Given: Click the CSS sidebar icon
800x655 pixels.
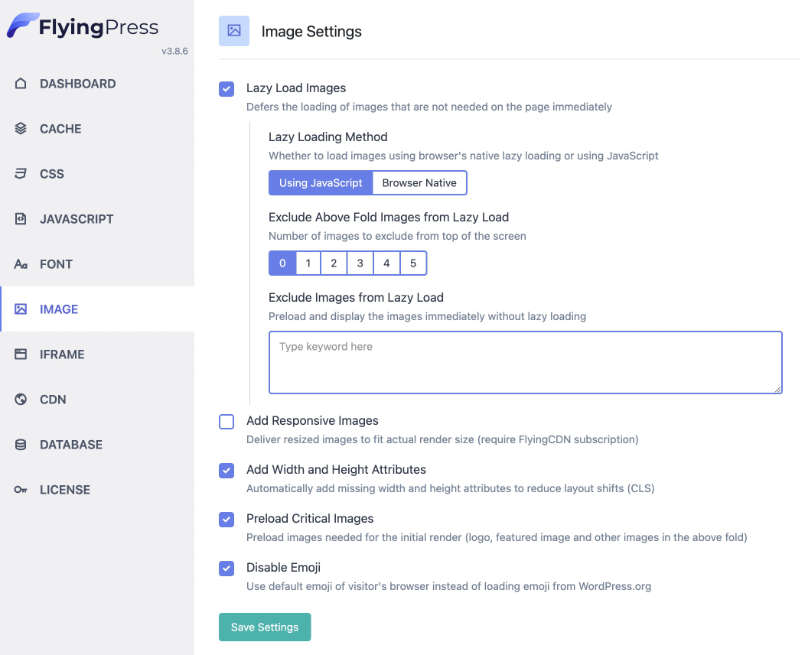Looking at the screenshot, I should (x=20, y=173).
